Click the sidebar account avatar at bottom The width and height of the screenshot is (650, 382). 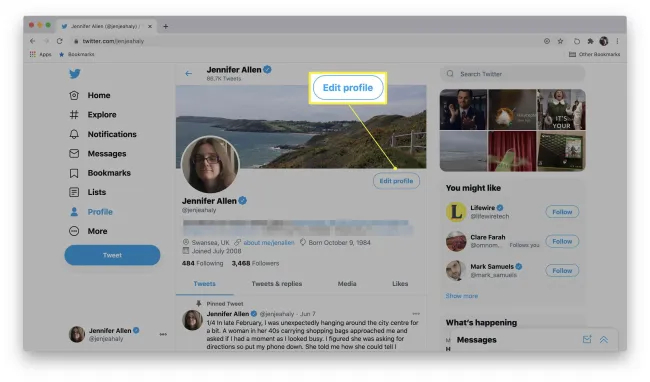pos(77,334)
